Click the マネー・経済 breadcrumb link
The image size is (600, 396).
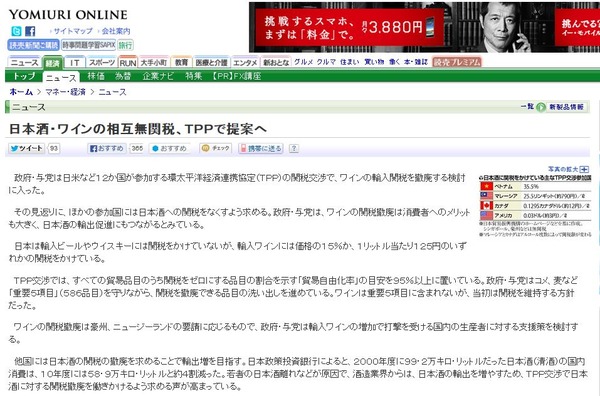click(x=65, y=92)
